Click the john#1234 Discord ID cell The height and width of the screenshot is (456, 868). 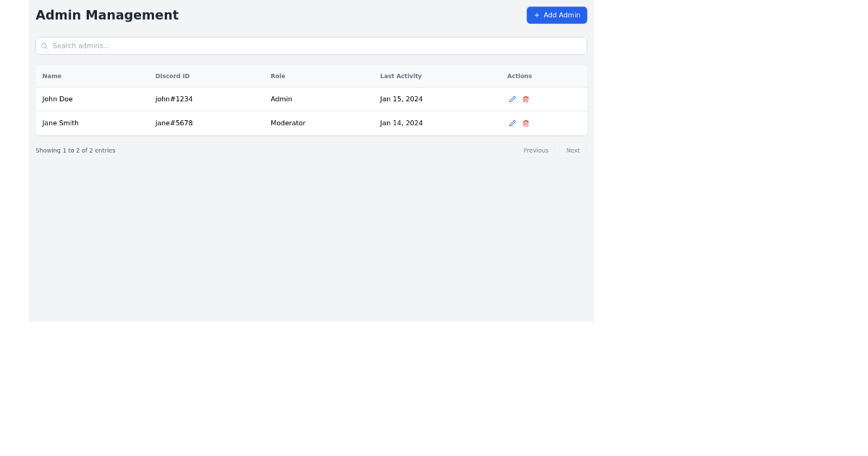pyautogui.click(x=174, y=99)
